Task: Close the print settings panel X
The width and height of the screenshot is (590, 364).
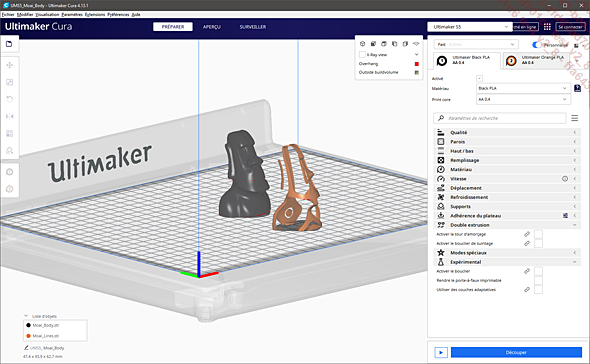Action: click(x=584, y=45)
